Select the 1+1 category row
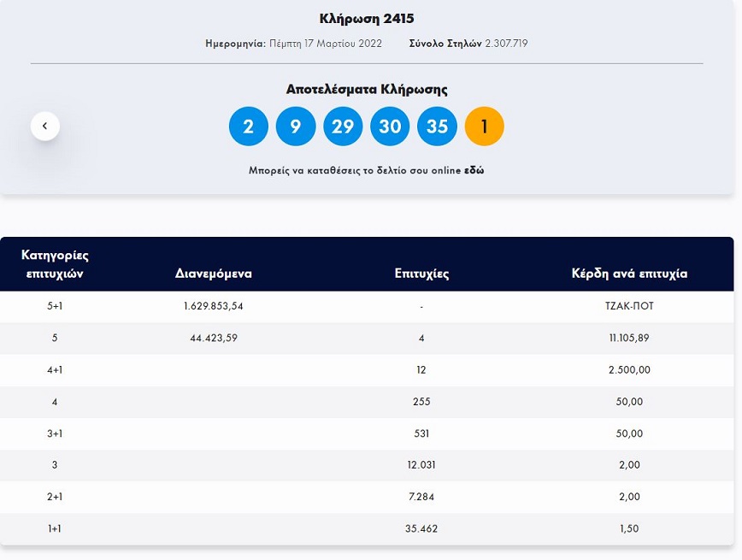Screen dimensions: 742x560 (55, 528)
